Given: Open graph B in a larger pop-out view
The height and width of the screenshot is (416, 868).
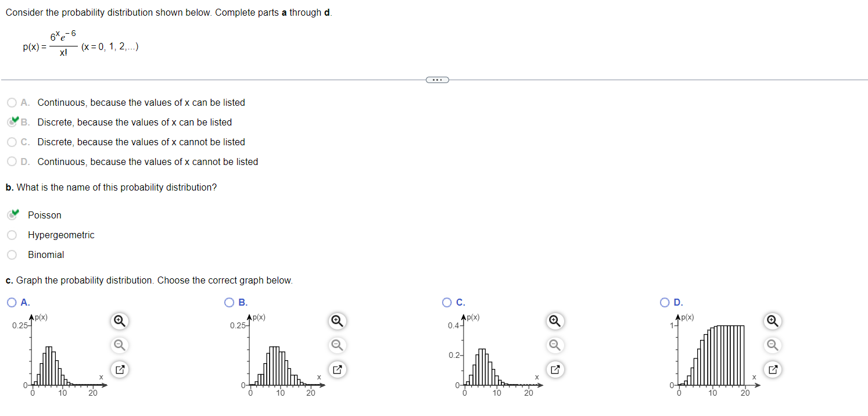Looking at the screenshot, I should (x=337, y=370).
